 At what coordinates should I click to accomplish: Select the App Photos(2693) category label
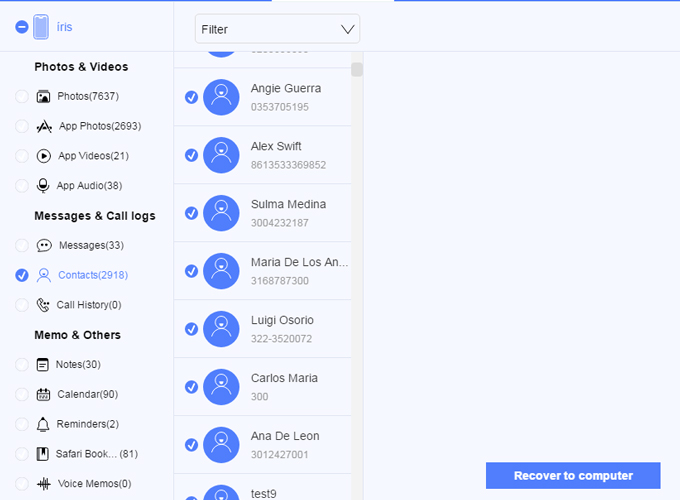coord(100,126)
